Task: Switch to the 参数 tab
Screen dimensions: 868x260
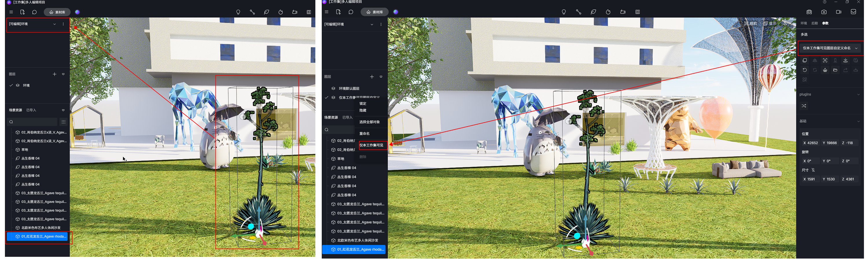Action: pos(825,23)
